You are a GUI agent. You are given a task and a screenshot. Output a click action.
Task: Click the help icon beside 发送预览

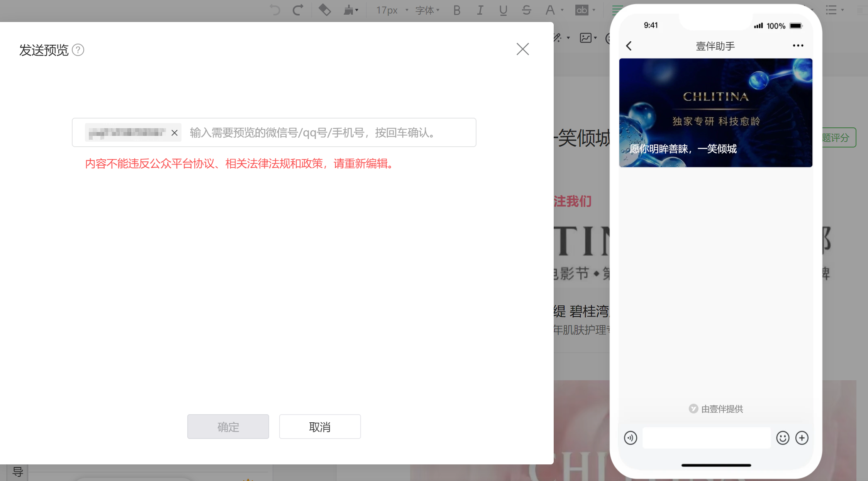[78, 50]
